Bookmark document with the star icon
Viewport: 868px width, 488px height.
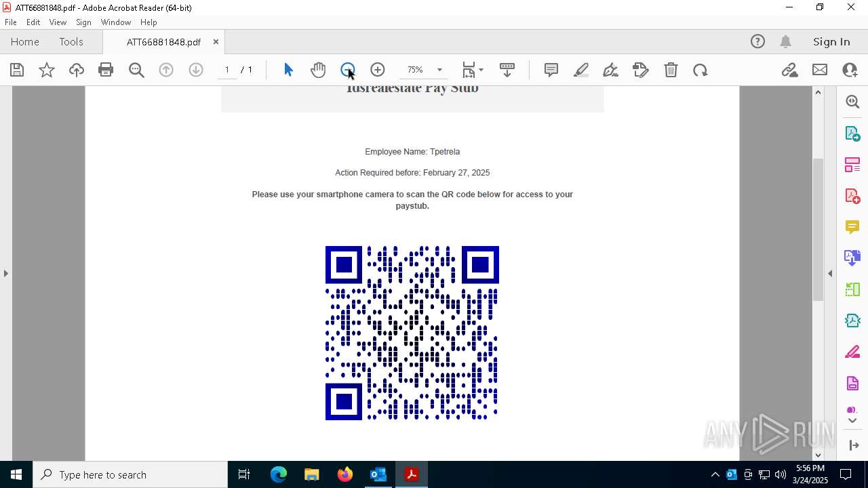(47, 70)
